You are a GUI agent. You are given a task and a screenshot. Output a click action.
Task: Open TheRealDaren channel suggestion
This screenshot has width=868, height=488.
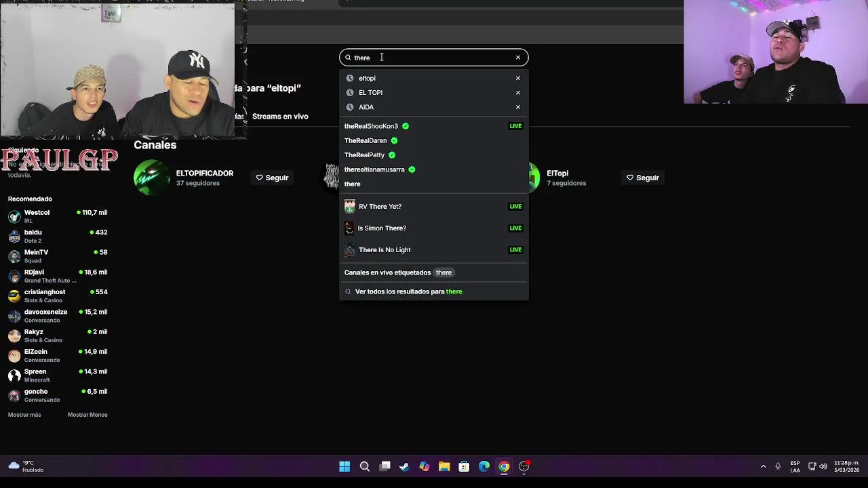pyautogui.click(x=433, y=140)
